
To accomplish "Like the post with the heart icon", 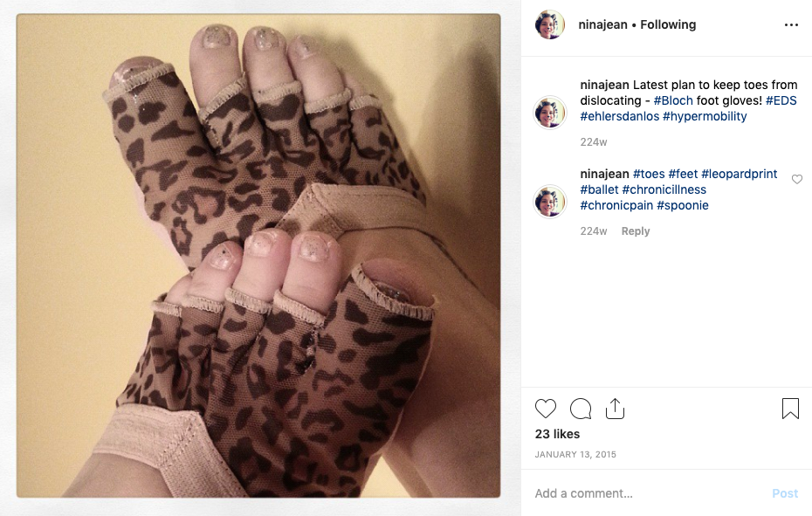I will tap(546, 409).
